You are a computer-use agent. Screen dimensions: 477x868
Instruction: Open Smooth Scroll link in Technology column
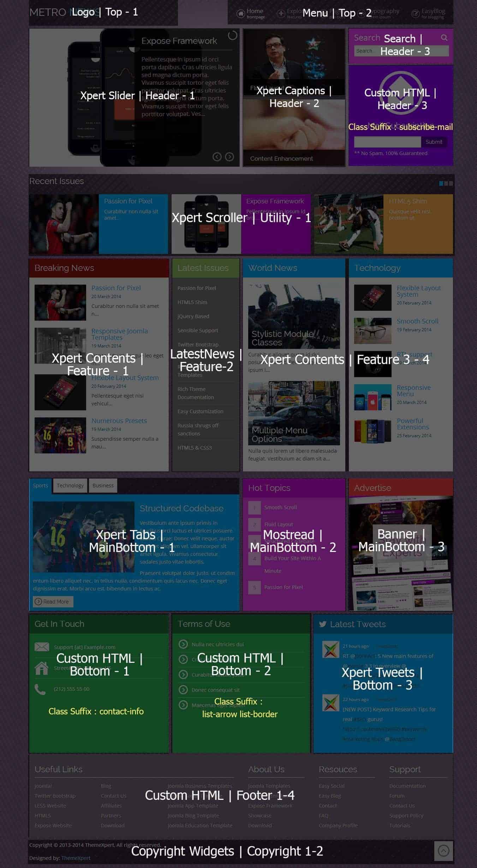point(417,321)
